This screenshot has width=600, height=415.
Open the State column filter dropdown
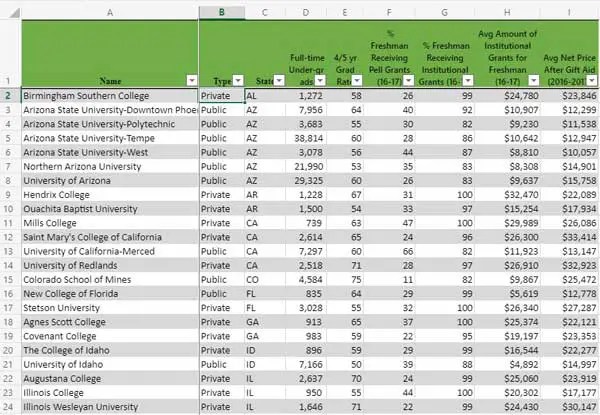279,80
